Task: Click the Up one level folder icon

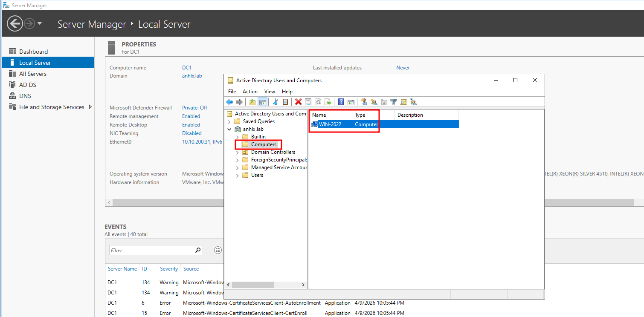Action: tap(252, 102)
